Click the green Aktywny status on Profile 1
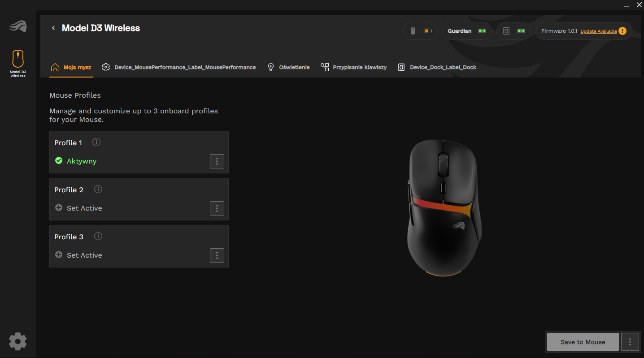Screen dimensions: 644x358 [76, 161]
